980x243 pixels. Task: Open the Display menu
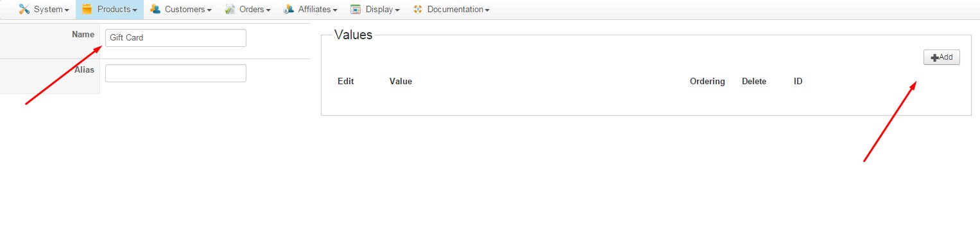(375, 10)
